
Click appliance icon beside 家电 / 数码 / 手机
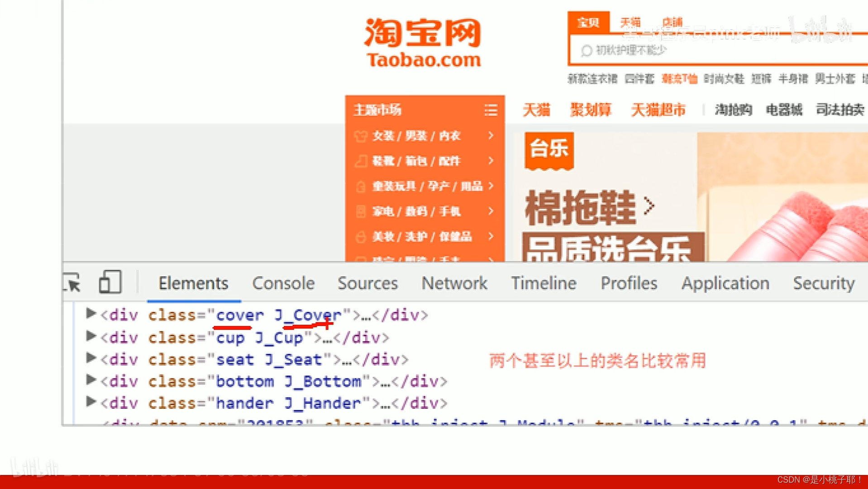361,211
